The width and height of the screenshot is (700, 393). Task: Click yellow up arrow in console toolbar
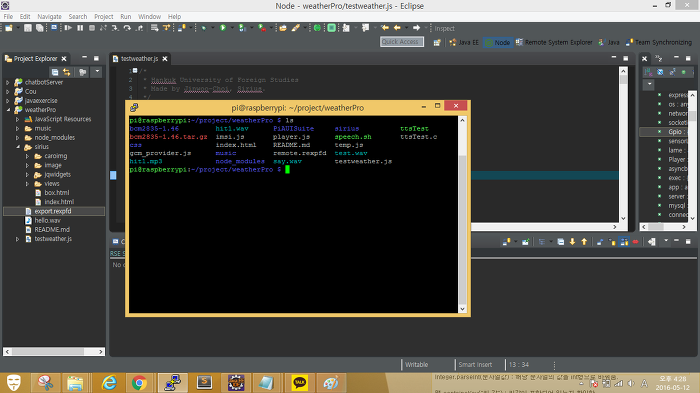click(584, 242)
